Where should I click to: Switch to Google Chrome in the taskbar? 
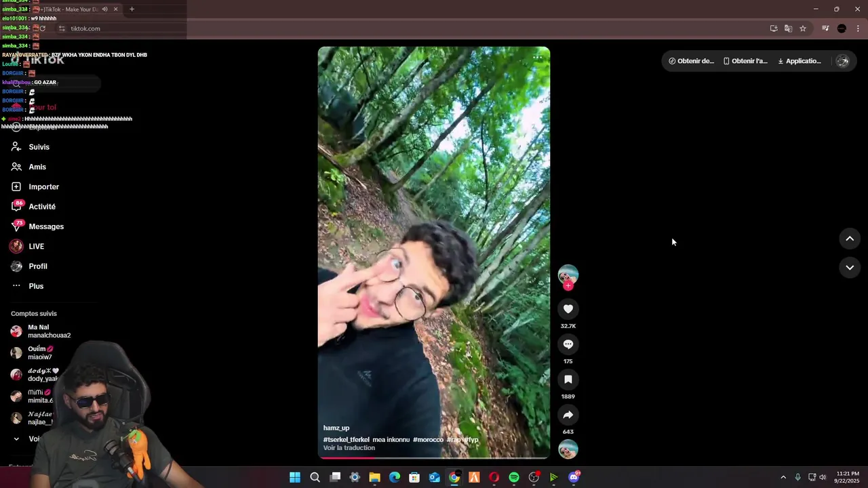coord(454,478)
